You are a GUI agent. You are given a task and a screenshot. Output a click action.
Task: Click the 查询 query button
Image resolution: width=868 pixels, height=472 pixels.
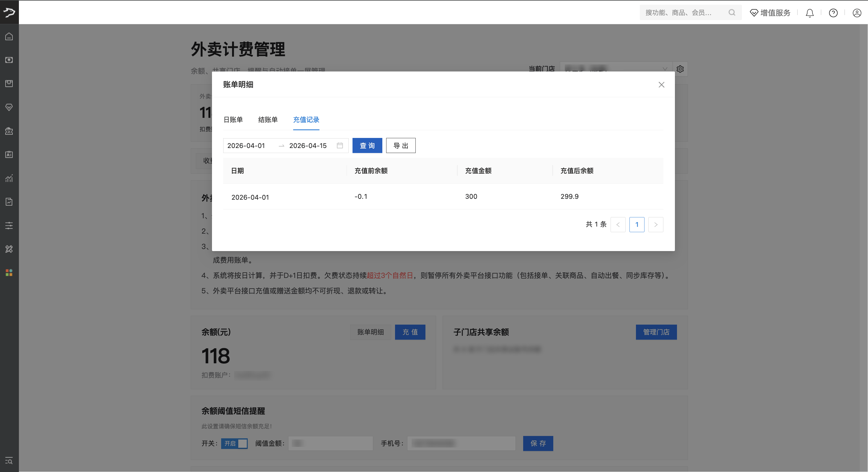[x=367, y=145]
